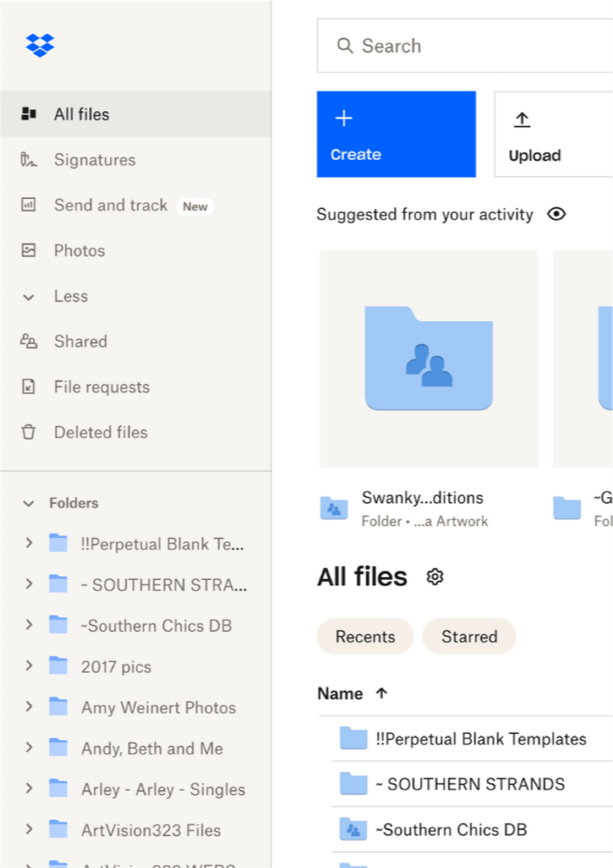This screenshot has height=868, width=613.
Task: Open All files settings gear
Action: [x=435, y=577]
